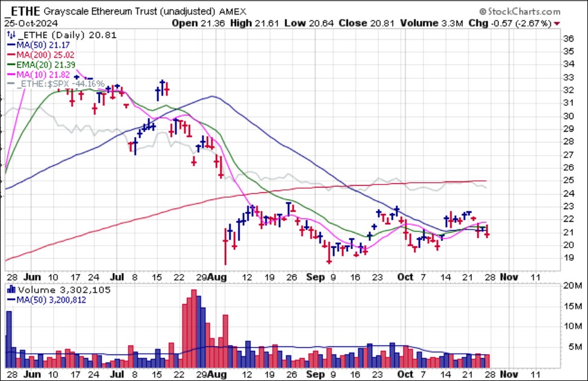Click the blue line marker for MA(50) 3,200,812

pos(11,300)
